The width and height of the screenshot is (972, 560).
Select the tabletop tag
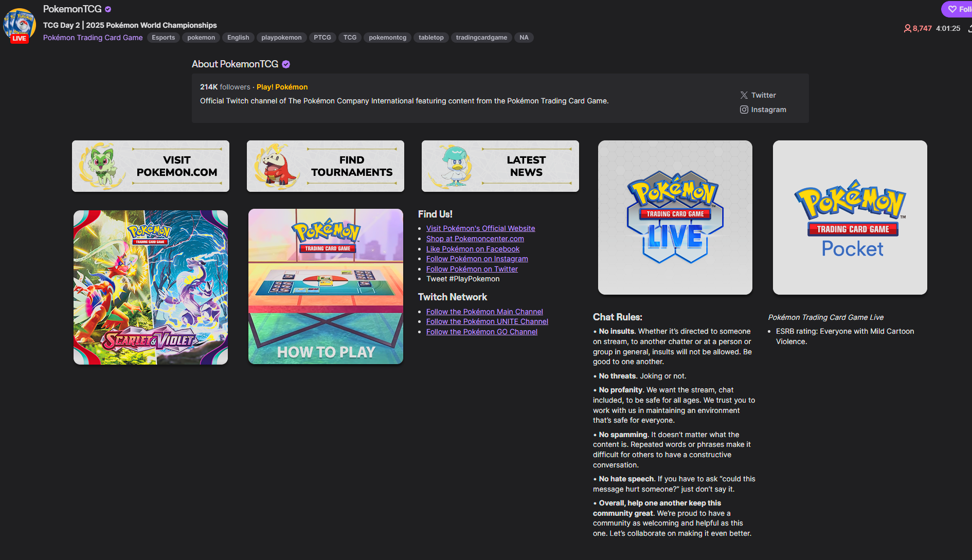[x=431, y=38]
